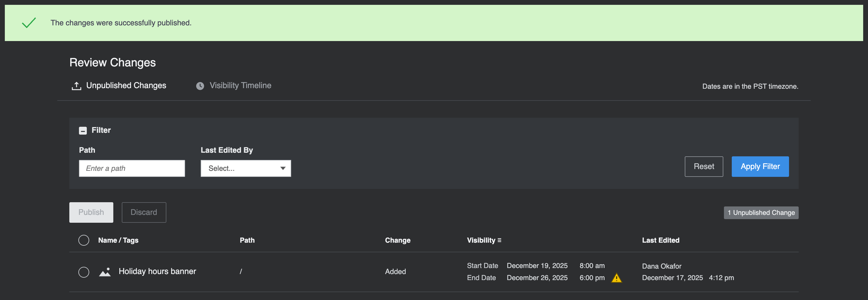The width and height of the screenshot is (868, 300).
Task: Click the Discard button
Action: (144, 212)
